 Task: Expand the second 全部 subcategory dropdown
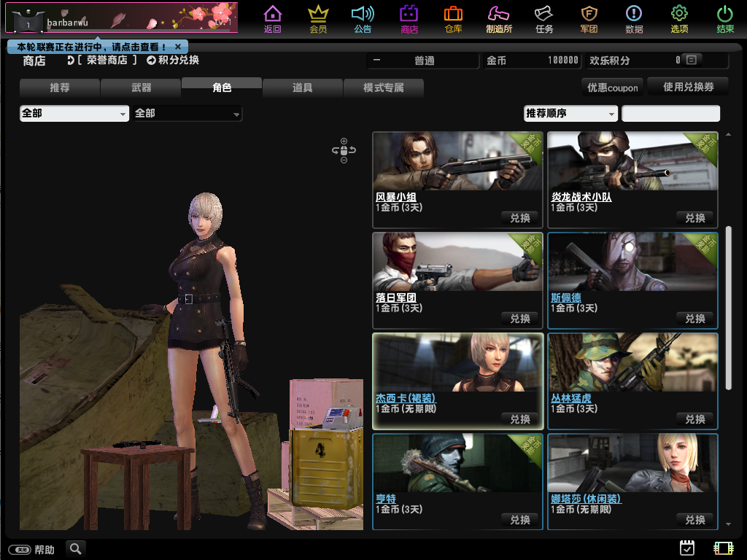(x=187, y=114)
